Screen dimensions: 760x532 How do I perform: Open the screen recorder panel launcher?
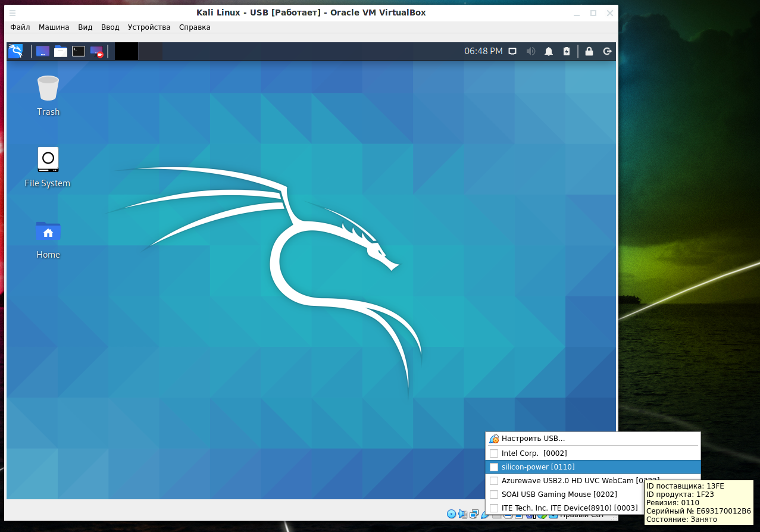point(96,52)
